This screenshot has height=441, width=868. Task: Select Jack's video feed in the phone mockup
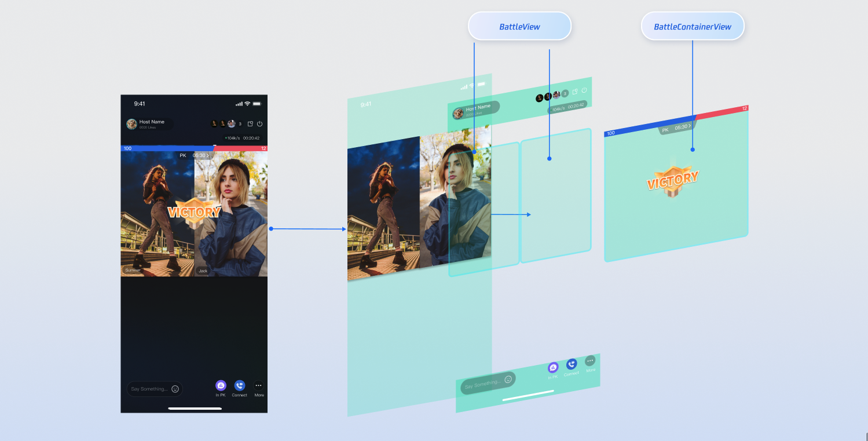click(231, 214)
